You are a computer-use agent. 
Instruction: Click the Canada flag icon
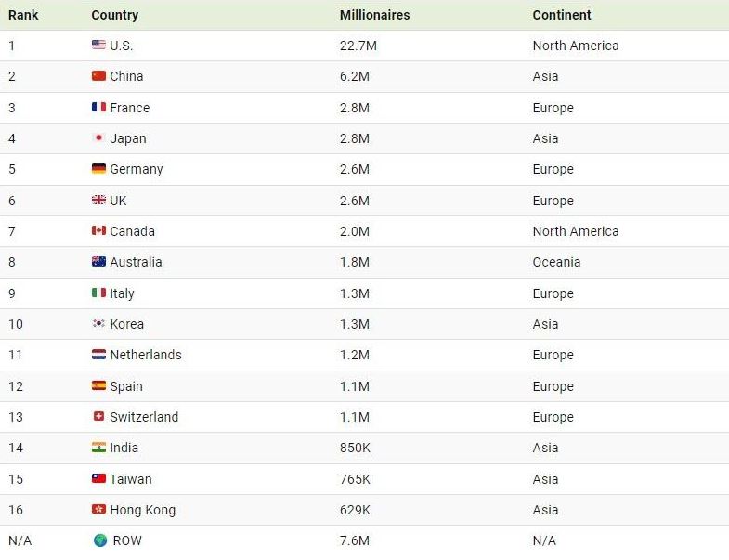[x=98, y=230]
